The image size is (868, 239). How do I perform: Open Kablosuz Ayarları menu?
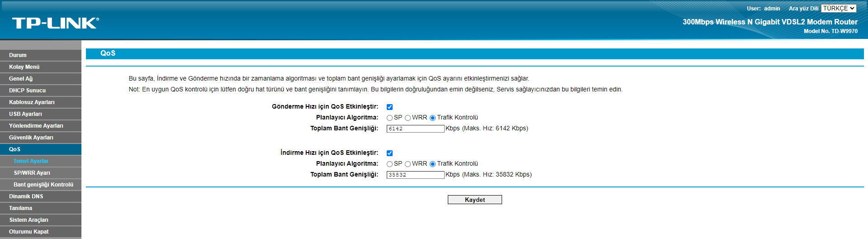pyautogui.click(x=41, y=102)
